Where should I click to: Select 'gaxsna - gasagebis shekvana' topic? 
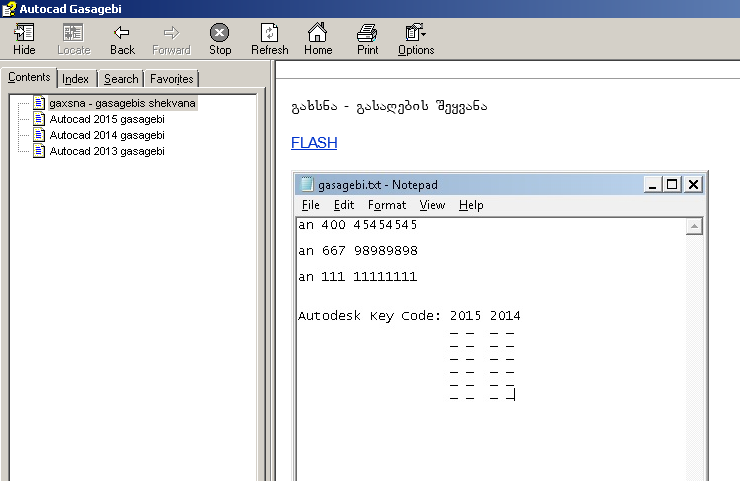(122, 103)
